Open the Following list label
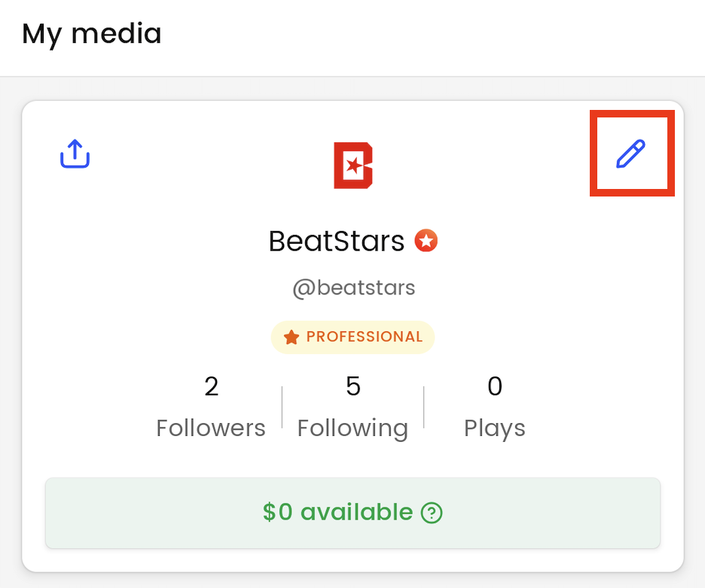The image size is (705, 588). pos(352,428)
